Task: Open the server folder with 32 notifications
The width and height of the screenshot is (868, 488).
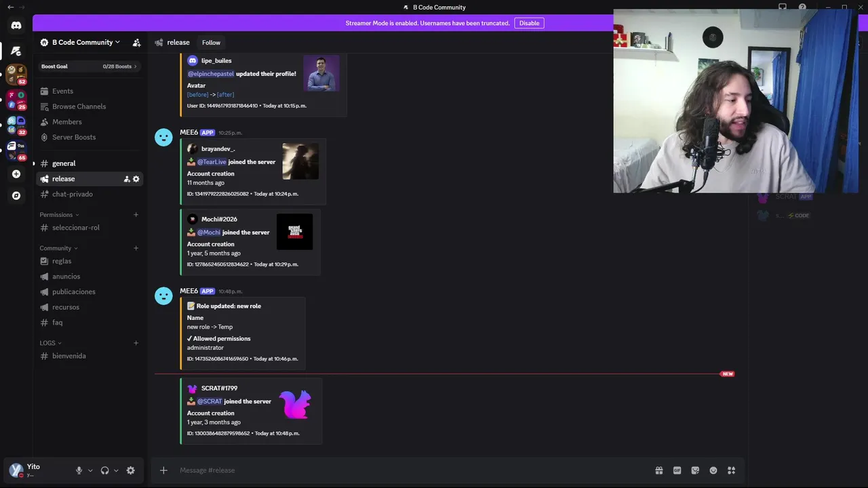Action: pyautogui.click(x=16, y=125)
